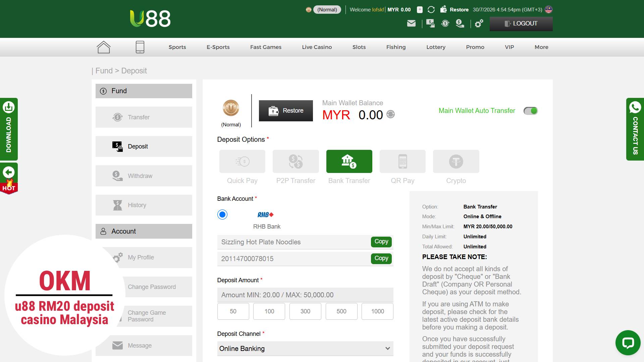The image size is (644, 362).
Task: Open the Live Casino menu
Action: [317, 47]
